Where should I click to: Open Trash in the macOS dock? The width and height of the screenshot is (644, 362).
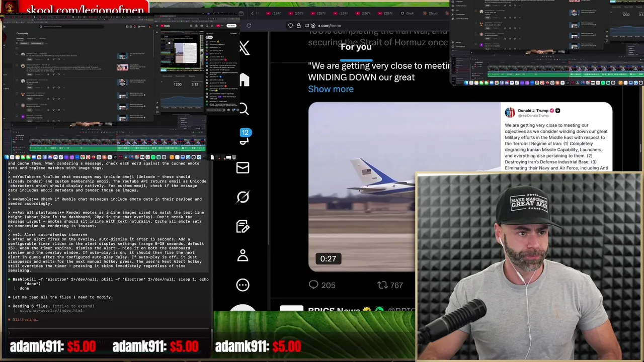(234, 157)
